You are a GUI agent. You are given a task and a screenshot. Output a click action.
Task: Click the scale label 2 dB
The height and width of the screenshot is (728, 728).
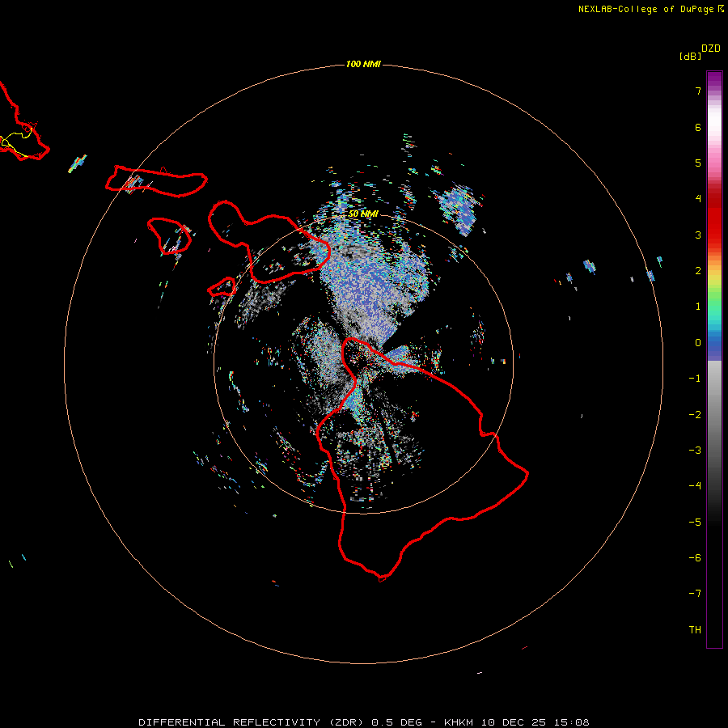(698, 271)
